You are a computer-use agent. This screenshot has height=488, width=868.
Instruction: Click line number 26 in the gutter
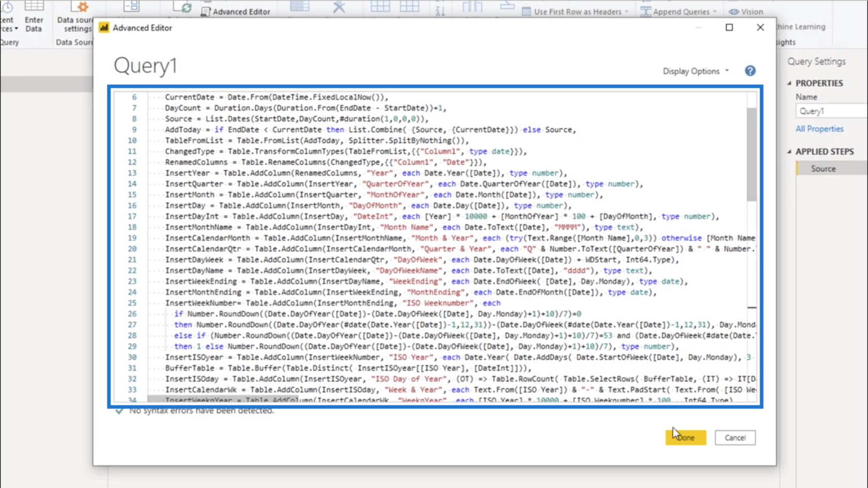tap(132, 314)
